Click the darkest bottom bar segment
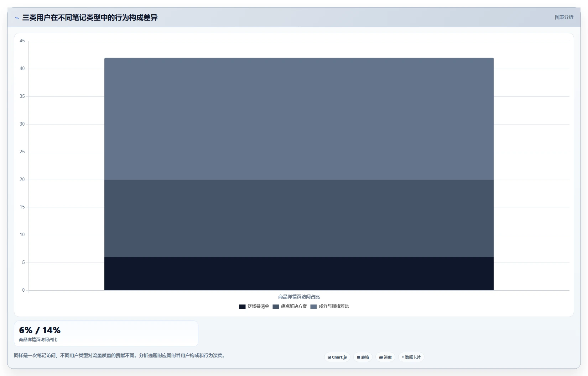The image size is (588, 376). [x=299, y=274]
